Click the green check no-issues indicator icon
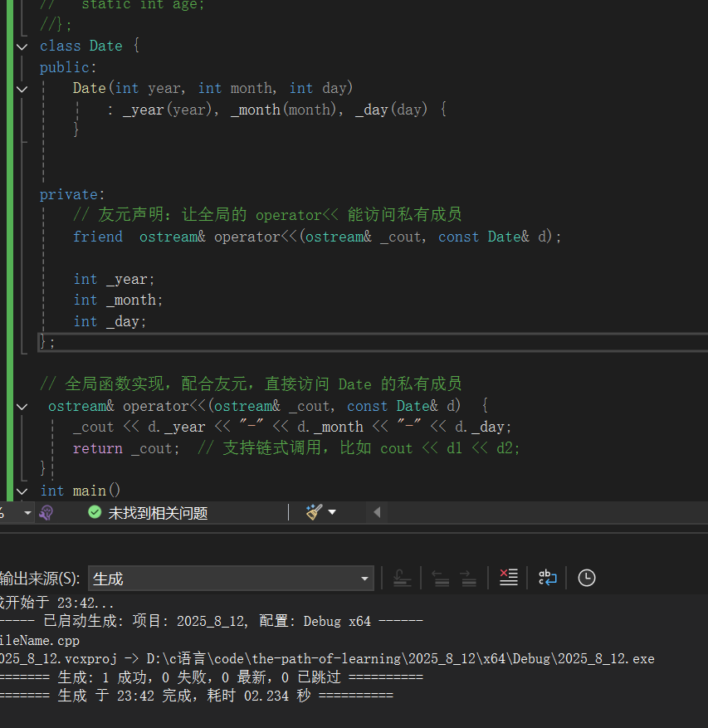 pyautogui.click(x=95, y=512)
